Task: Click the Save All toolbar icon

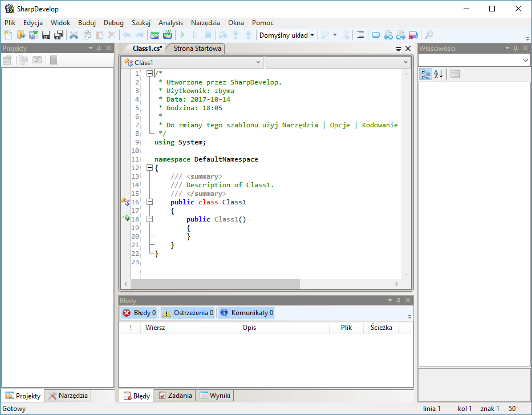Action: (59, 35)
